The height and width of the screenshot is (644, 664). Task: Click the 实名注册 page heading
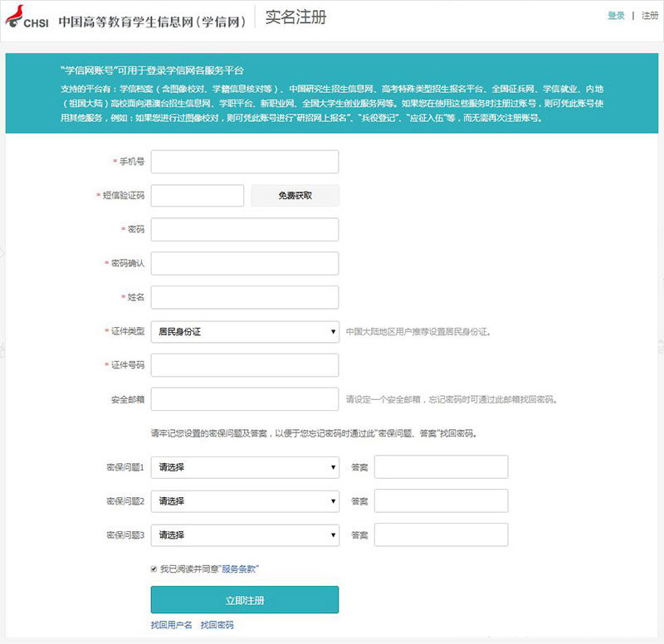point(295,17)
